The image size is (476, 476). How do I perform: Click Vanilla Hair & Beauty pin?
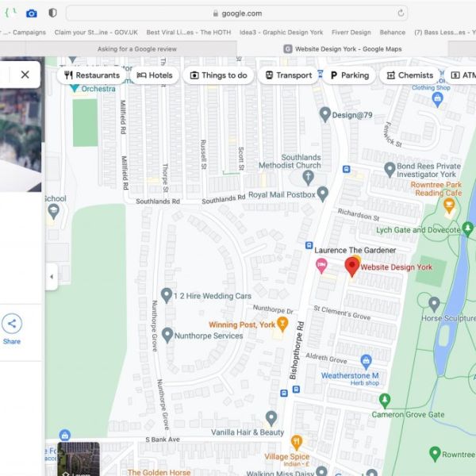coord(271,418)
